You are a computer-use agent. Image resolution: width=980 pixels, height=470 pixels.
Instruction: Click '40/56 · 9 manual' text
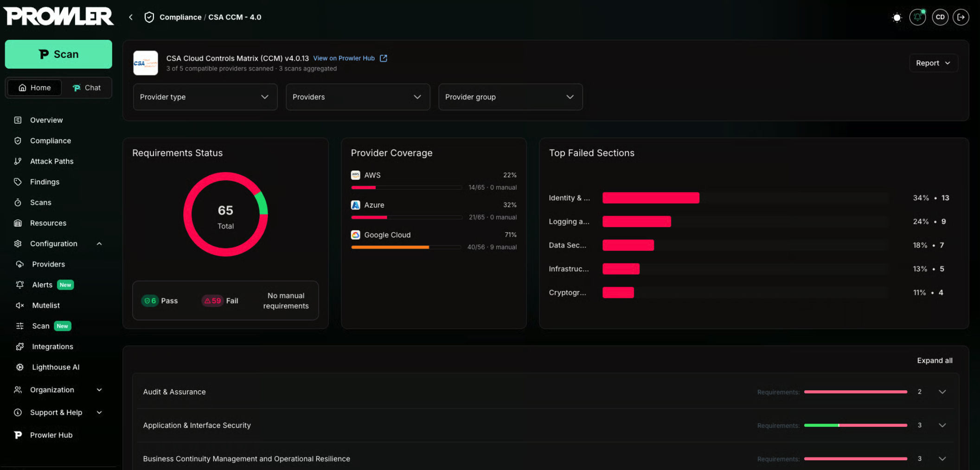coord(492,247)
